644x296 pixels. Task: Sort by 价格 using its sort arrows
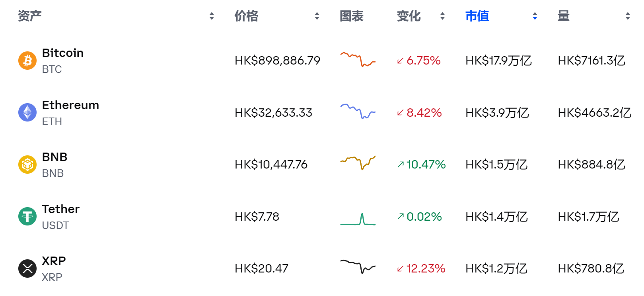(317, 16)
